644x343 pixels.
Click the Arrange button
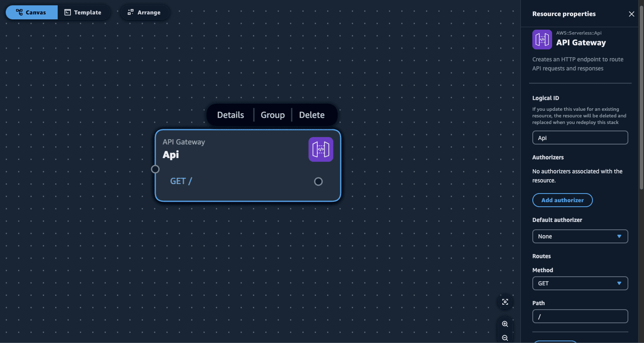[x=144, y=12]
